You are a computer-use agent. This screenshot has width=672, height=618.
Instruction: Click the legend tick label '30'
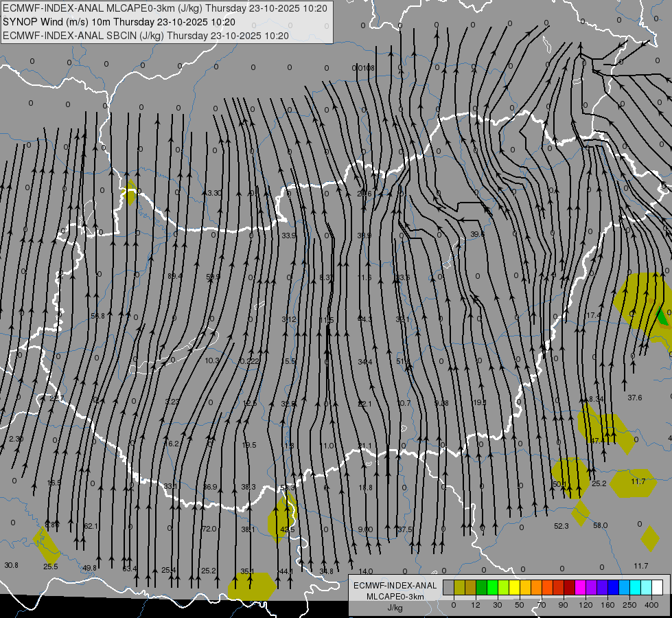point(498,605)
